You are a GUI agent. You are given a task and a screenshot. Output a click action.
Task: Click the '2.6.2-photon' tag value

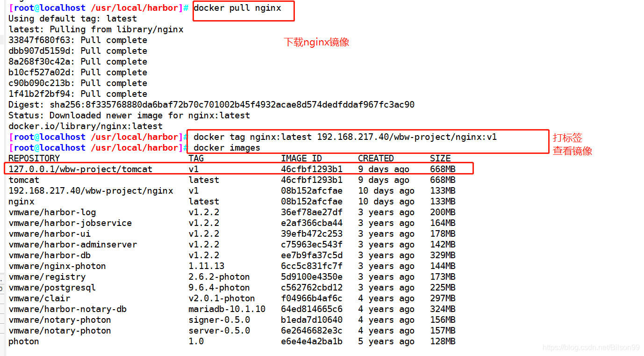219,277
